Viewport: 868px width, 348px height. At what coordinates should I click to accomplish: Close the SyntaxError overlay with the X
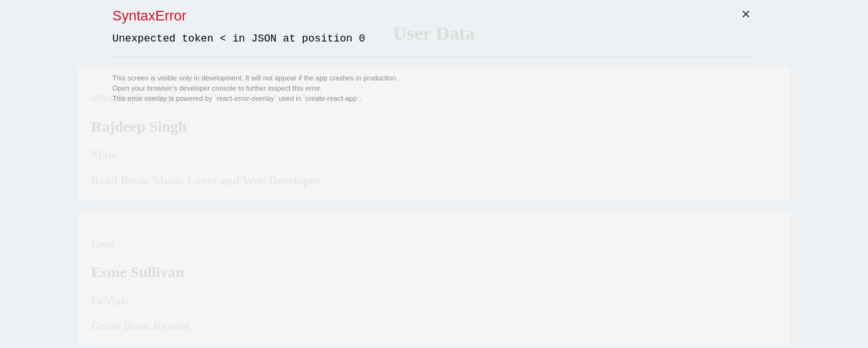click(x=745, y=14)
